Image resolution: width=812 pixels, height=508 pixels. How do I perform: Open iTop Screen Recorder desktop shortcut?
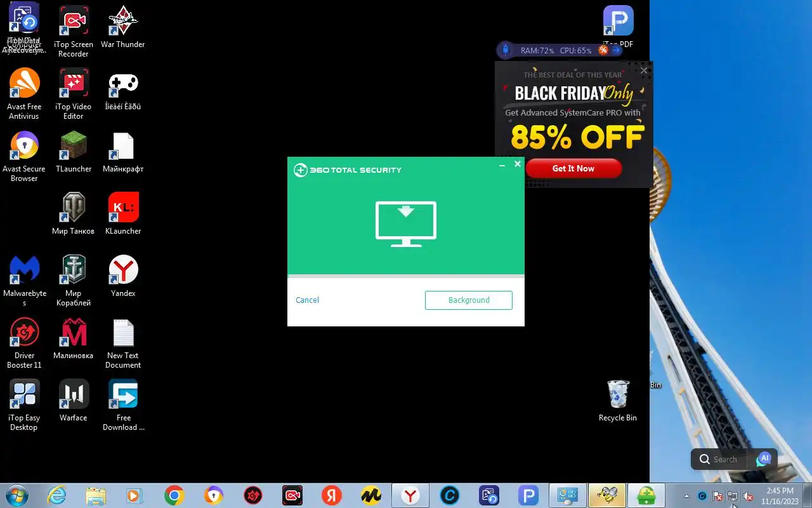point(74,32)
